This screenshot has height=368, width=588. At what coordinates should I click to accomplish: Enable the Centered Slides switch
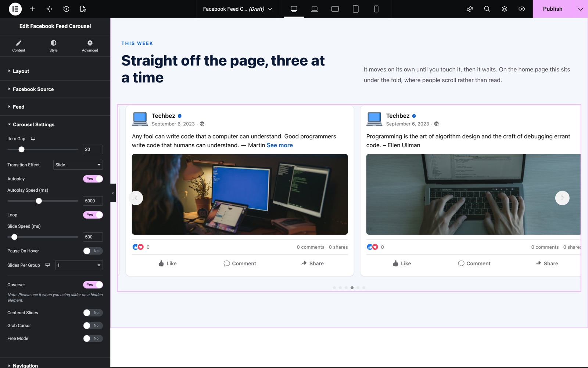93,313
